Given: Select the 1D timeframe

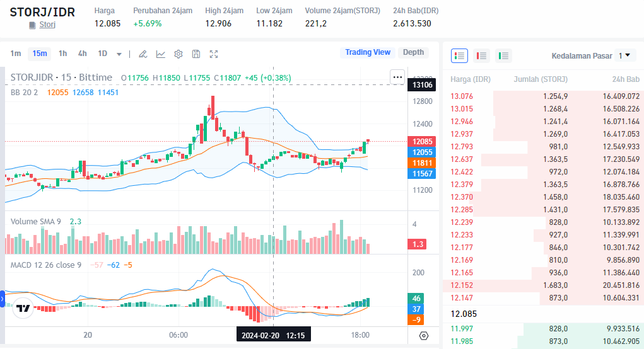Looking at the screenshot, I should coord(103,54).
